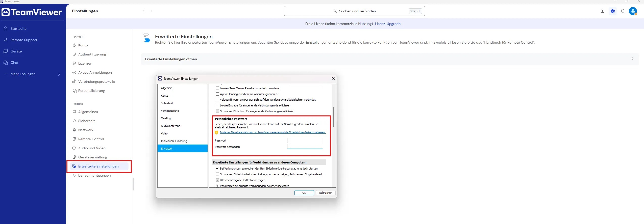The image size is (644, 224).
Task: Click the TeamViewer logo
Action: click(32, 12)
